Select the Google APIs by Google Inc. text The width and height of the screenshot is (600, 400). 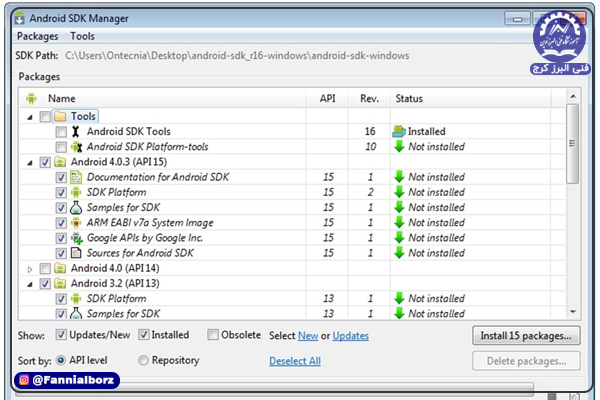point(145,238)
